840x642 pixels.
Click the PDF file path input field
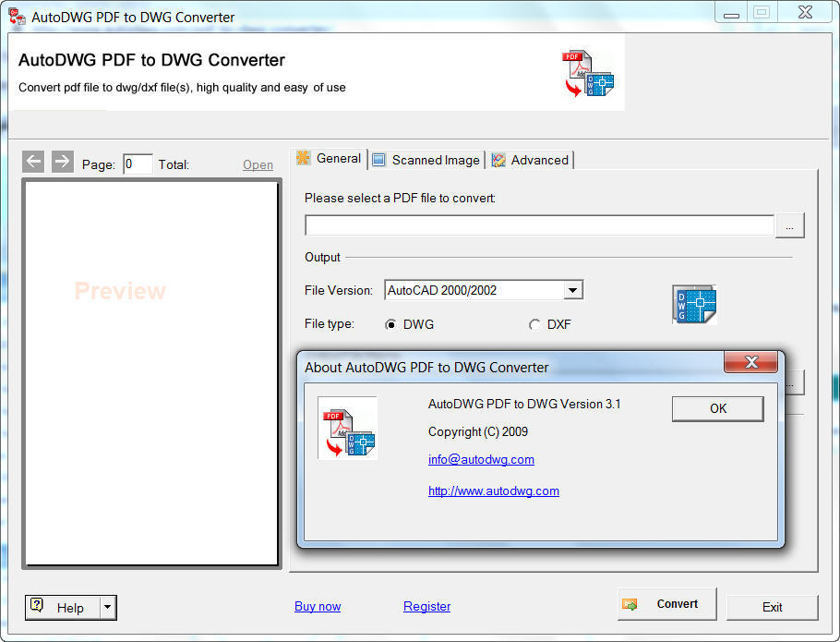pyautogui.click(x=539, y=225)
